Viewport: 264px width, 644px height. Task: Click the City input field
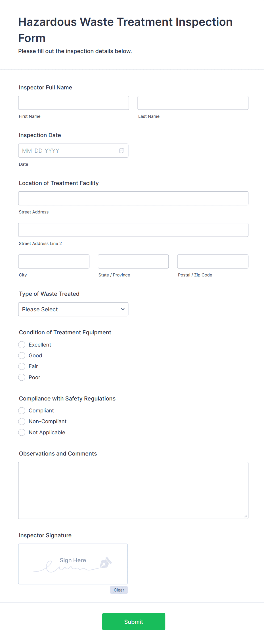pos(54,261)
